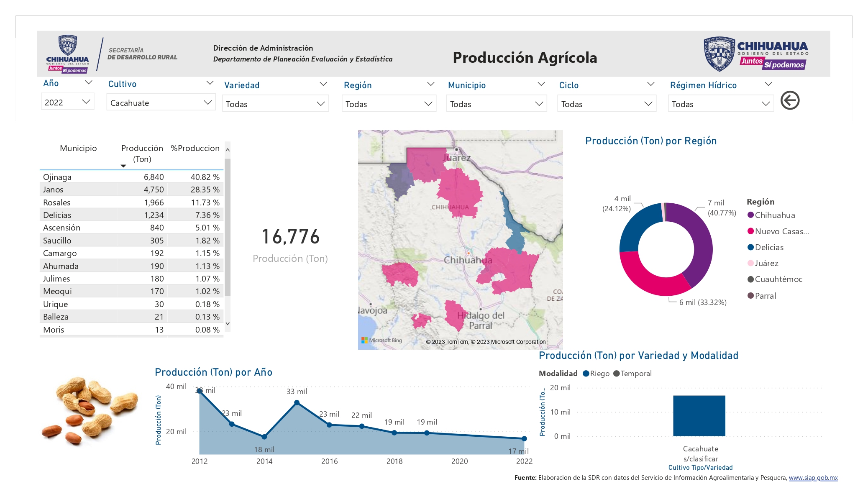Screen dimensions: 868x502
Task: Expand the Ciclo slicer header chevron
Action: tap(650, 84)
